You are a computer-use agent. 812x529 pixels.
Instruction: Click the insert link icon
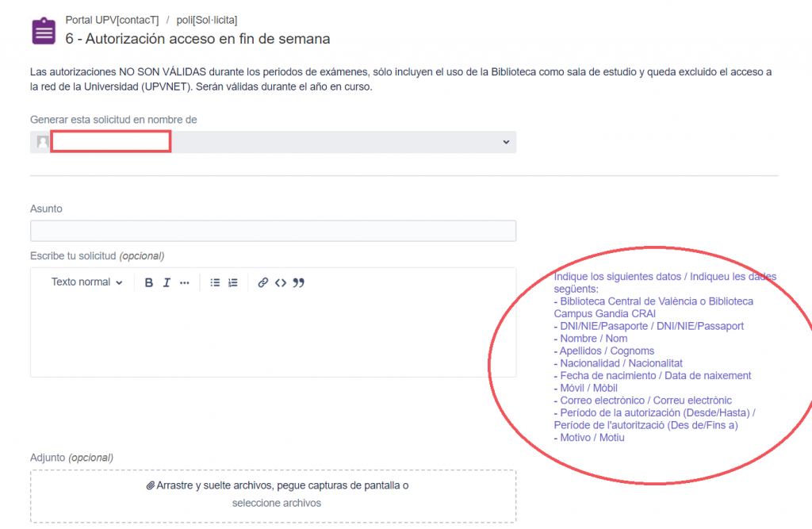click(263, 283)
